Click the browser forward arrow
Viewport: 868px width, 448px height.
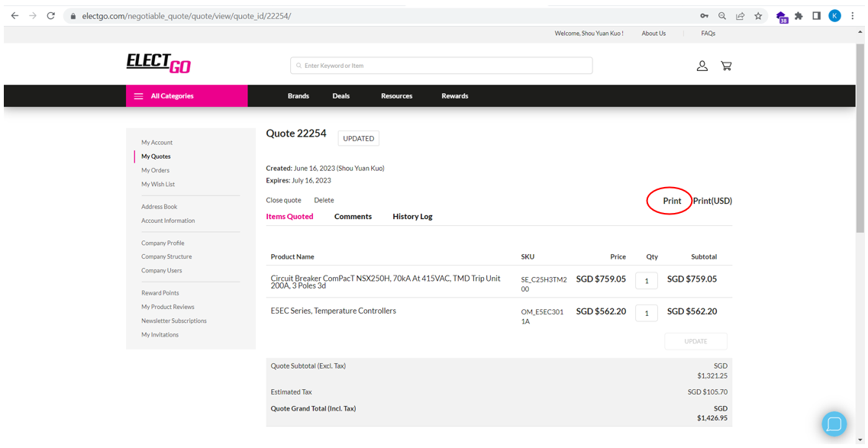point(33,16)
